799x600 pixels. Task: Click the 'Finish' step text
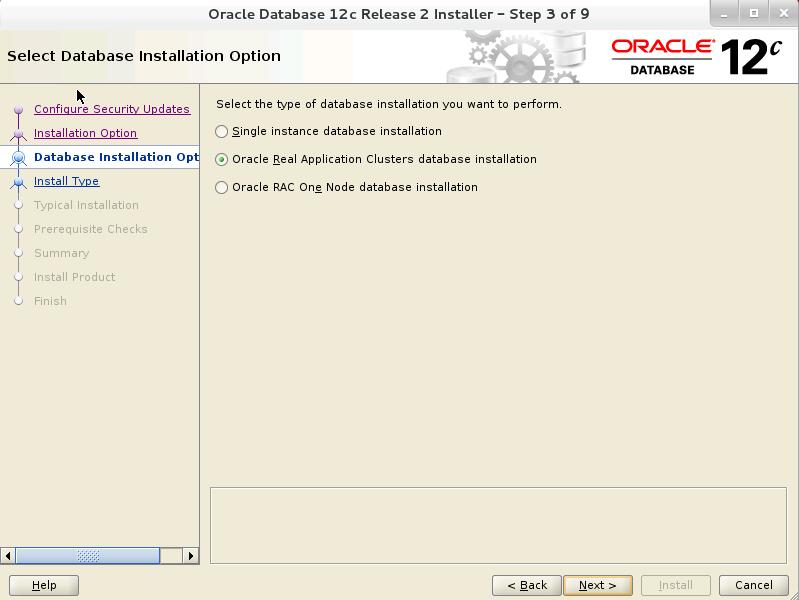pyautogui.click(x=50, y=301)
